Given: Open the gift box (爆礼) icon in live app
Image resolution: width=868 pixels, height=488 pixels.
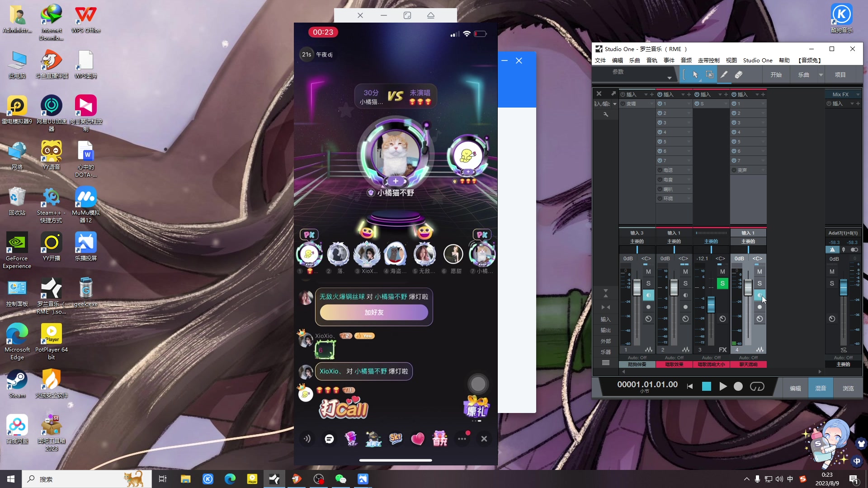Looking at the screenshot, I should coord(476,407).
